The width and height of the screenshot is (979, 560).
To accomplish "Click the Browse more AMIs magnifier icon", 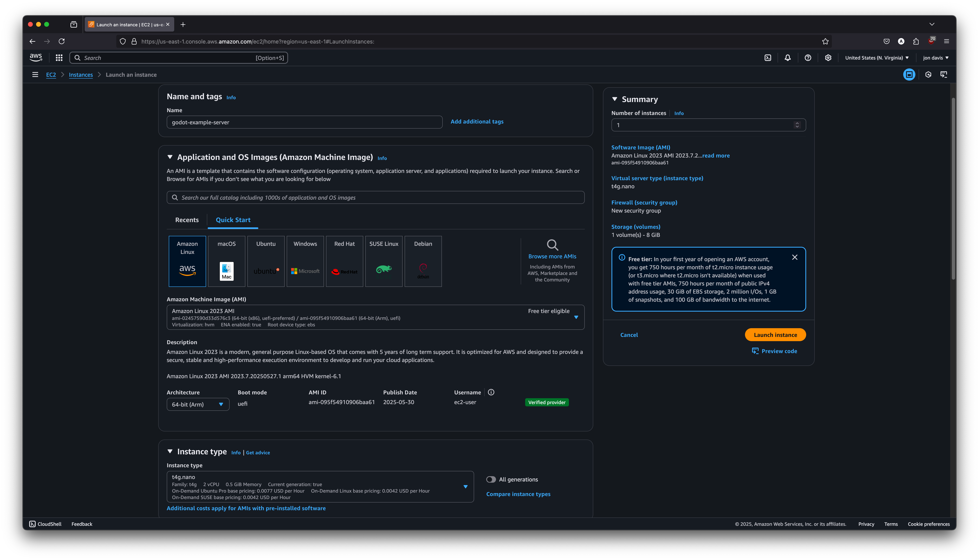I will [x=552, y=245].
